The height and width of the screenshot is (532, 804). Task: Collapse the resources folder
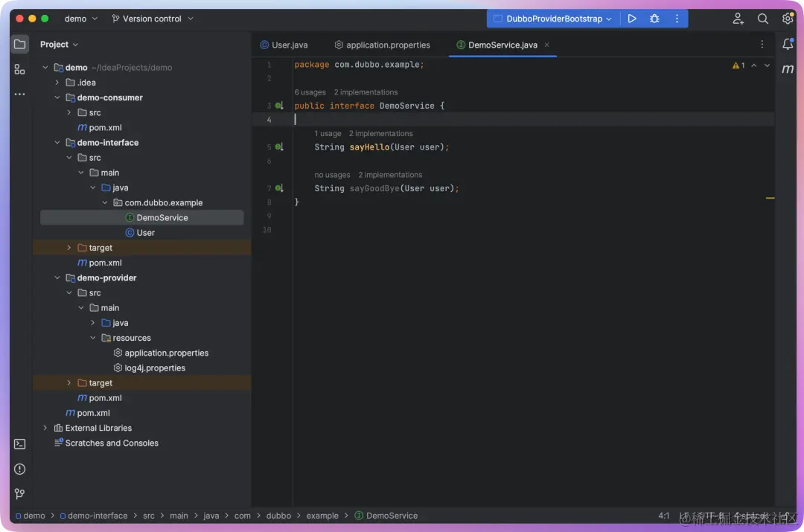click(93, 338)
